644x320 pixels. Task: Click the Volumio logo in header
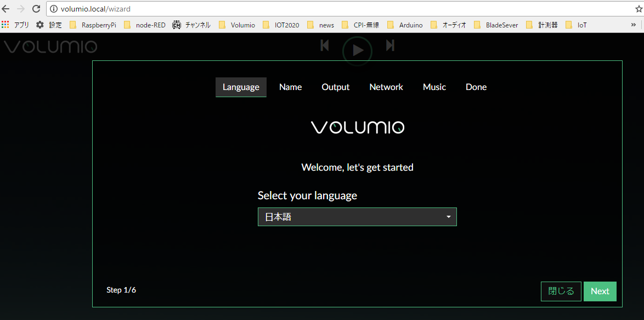50,47
